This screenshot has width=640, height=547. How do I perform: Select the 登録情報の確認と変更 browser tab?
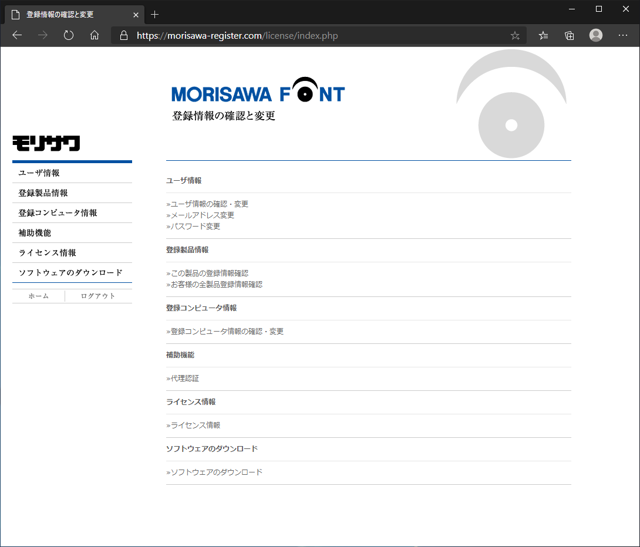[74, 15]
